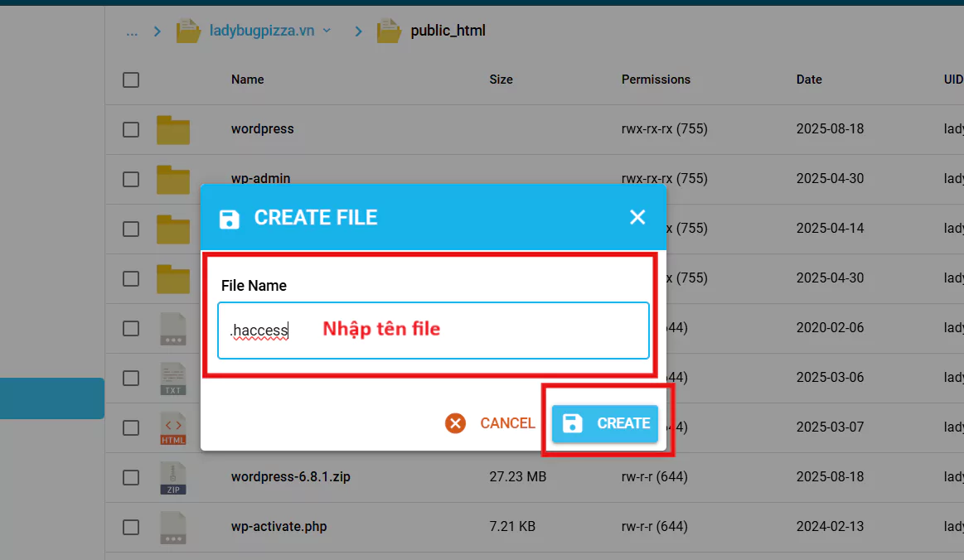The height and width of the screenshot is (560, 964).
Task: Click date 2025-03-07
Action: (830, 427)
